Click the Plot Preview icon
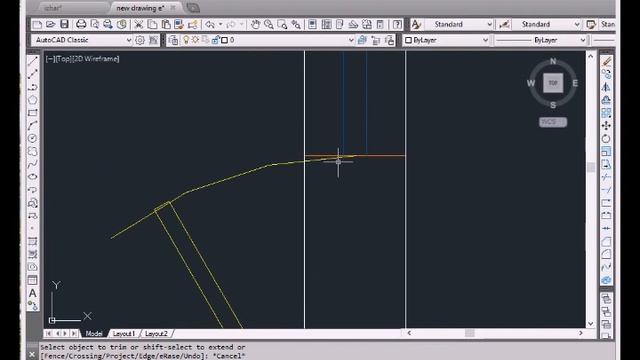The image size is (640, 360). pos(94,24)
